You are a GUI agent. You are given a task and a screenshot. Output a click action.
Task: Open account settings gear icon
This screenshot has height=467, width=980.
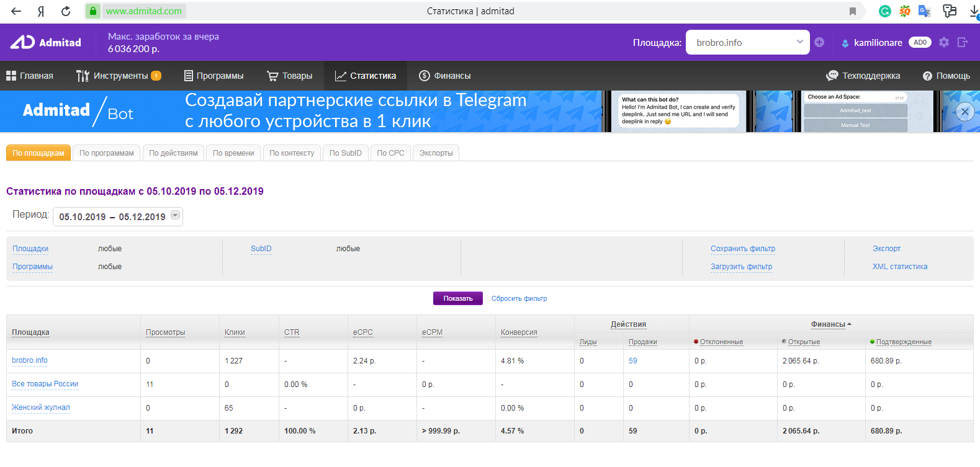point(944,42)
